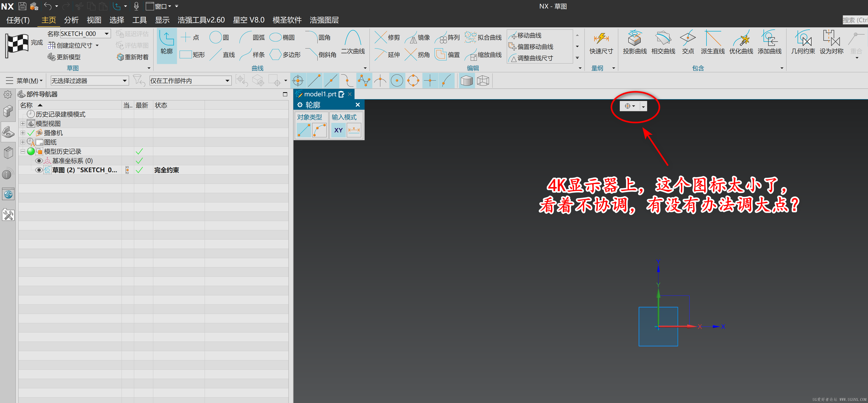Switch to the 视图 ribbon tab
Screen dimensions: 868x403
click(x=94, y=20)
